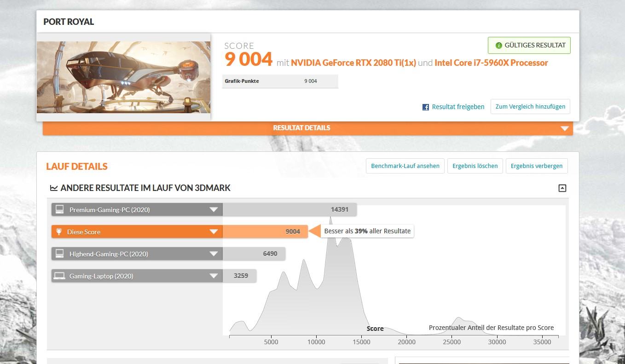The image size is (625, 364).
Task: Click the Port Royal benchmark thumbnail image
Action: [123, 77]
